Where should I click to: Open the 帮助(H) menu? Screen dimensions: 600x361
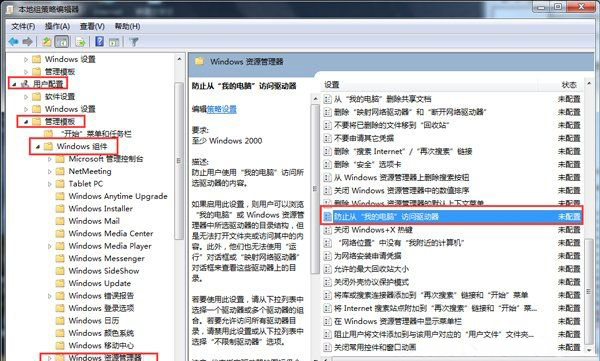127,26
